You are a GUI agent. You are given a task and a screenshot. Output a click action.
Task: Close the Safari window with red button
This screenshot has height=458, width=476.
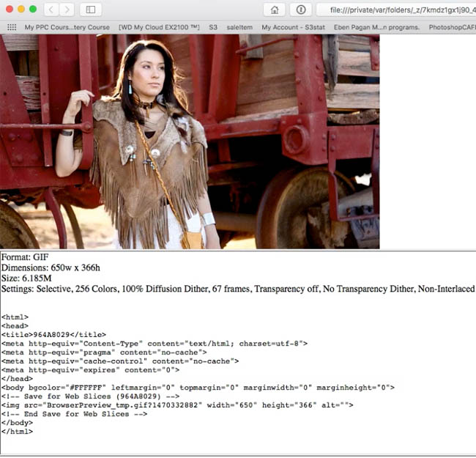tap(10, 10)
